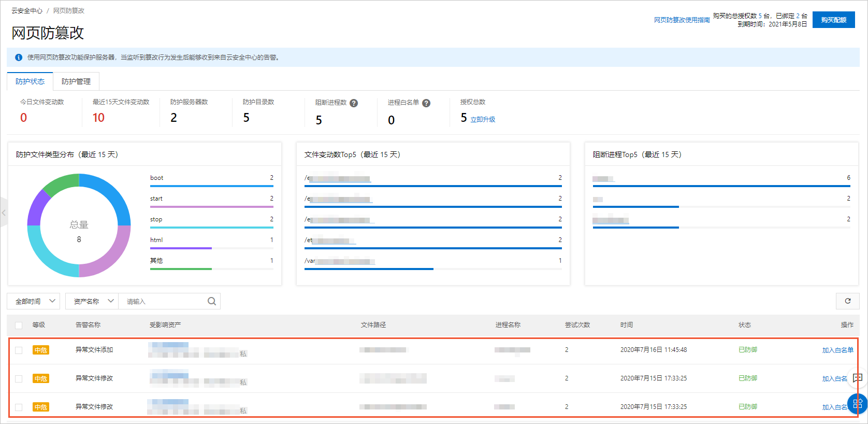
Task: Check the first 异常文件修改 row checkbox
Action: tap(19, 379)
